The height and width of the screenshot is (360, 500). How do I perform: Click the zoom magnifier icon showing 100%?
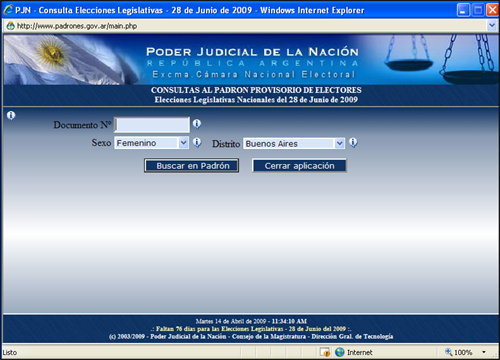coord(449,352)
